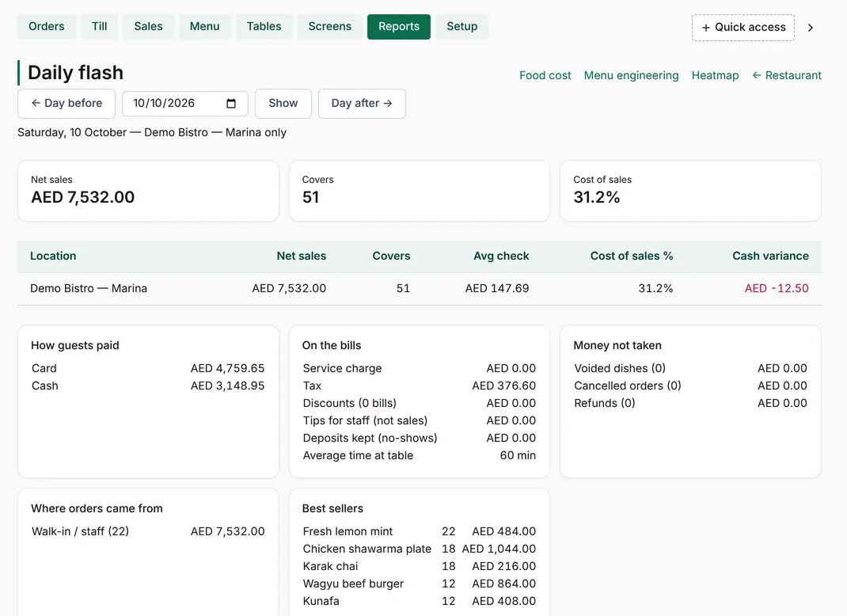Select the Demo Bistro — Marina row name
This screenshot has height=616, width=847.
(89, 288)
